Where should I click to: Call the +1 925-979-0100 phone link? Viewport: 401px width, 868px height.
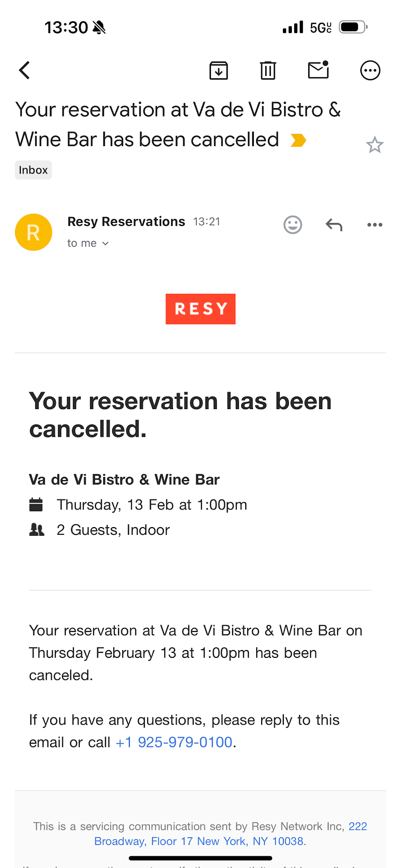point(174,742)
